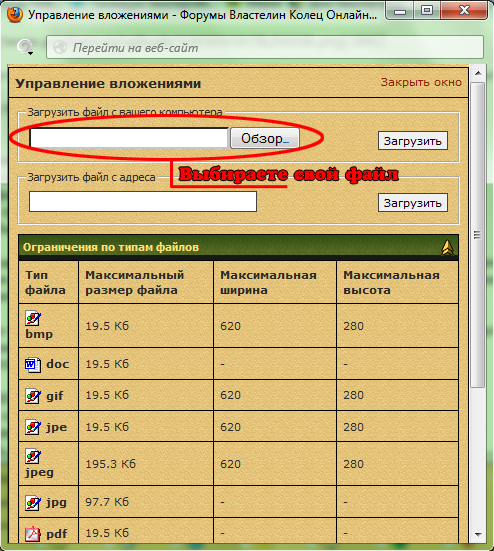This screenshot has height=551, width=494.
Task: Click the doc Word document icon
Action: click(x=33, y=364)
